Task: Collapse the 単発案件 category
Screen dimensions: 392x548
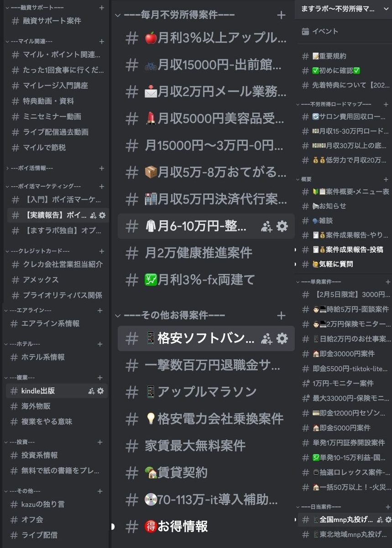Action: coord(298,282)
